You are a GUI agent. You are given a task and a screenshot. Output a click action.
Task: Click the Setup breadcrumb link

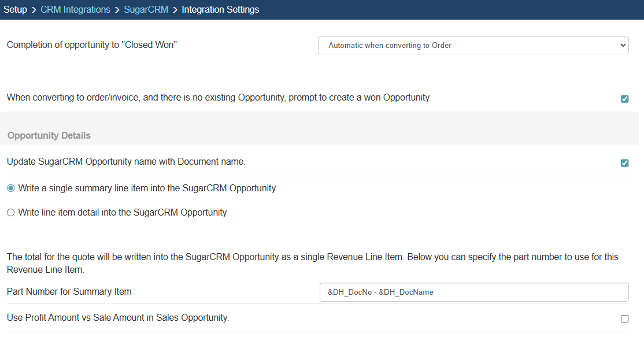[16, 9]
